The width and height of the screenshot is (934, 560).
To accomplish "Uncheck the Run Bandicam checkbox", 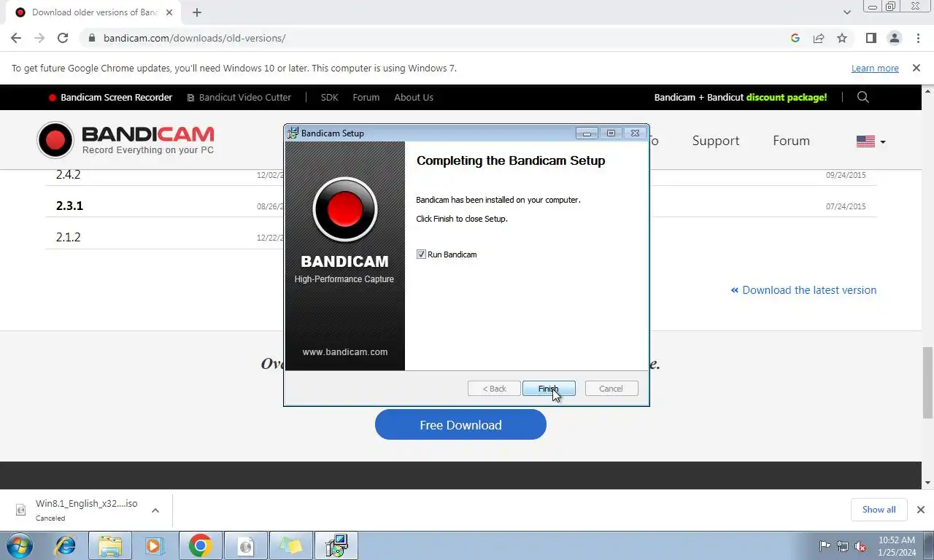I will 421,254.
